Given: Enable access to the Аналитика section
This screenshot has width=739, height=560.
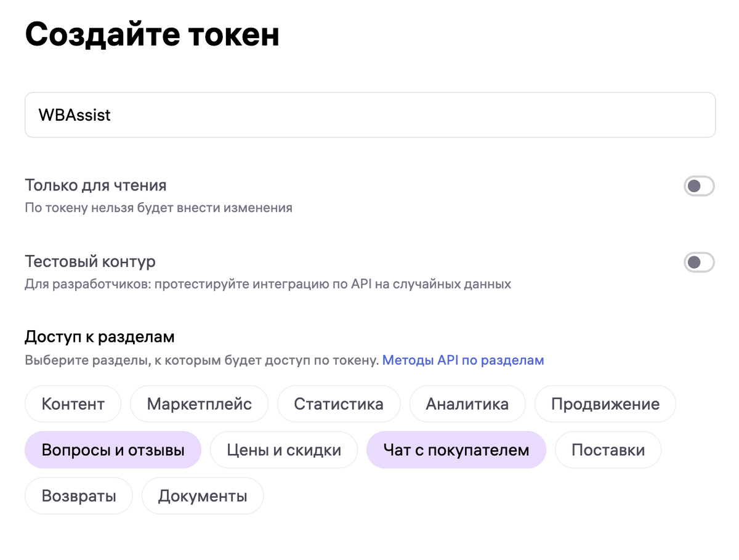Looking at the screenshot, I should tap(467, 404).
